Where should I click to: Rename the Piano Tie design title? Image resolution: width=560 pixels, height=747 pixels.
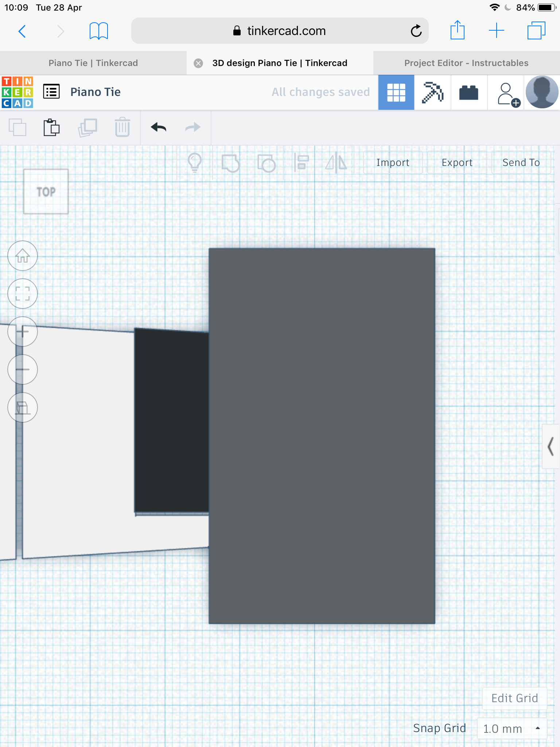(96, 92)
